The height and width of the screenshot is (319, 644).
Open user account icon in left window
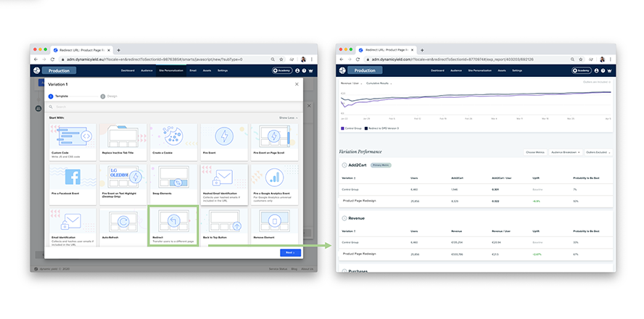(x=297, y=70)
